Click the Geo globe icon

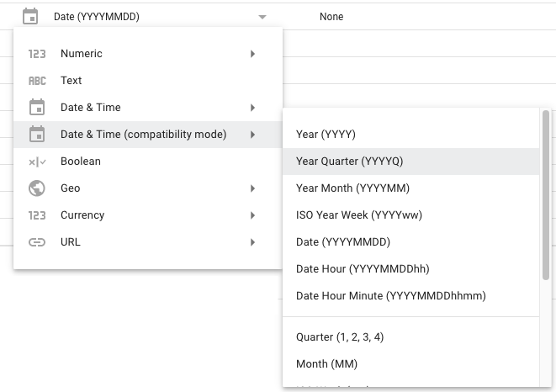tap(37, 188)
